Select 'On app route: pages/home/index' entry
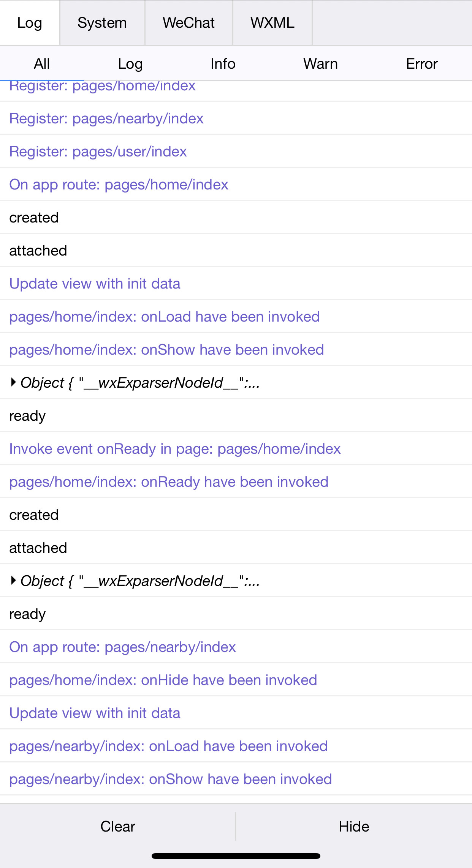 236,184
